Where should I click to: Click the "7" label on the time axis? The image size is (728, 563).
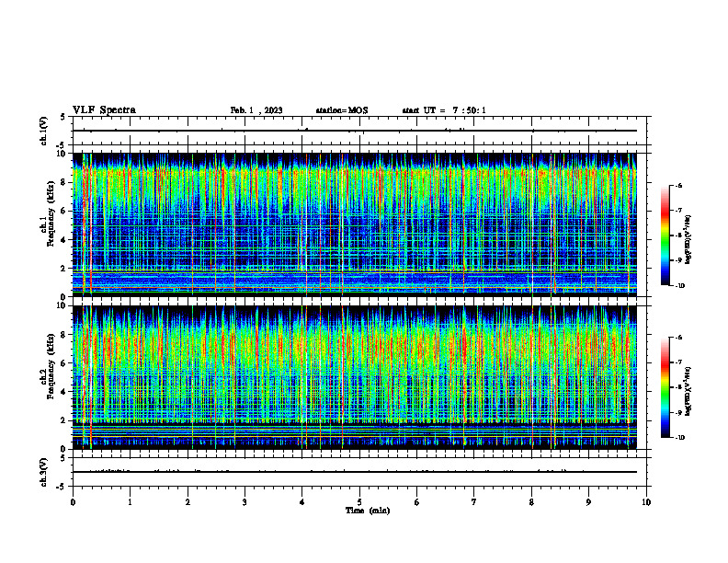pos(474,502)
